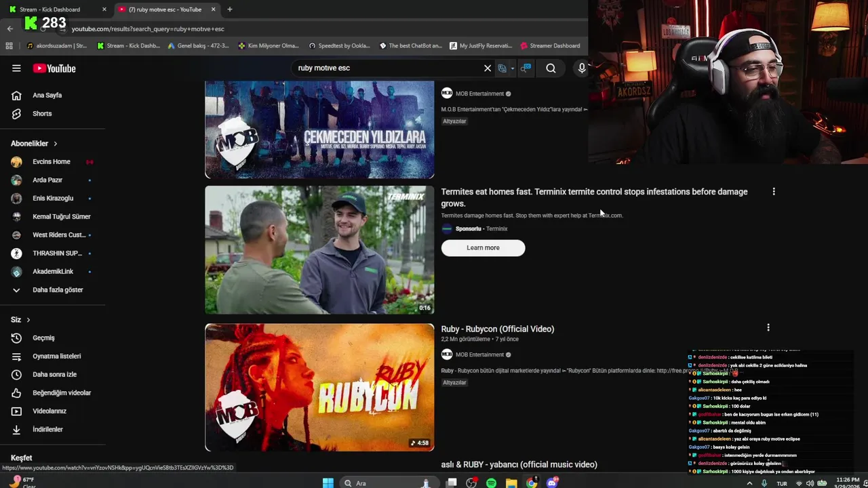
Task: Open the dropdown arrow beside translate icon
Action: tap(513, 68)
